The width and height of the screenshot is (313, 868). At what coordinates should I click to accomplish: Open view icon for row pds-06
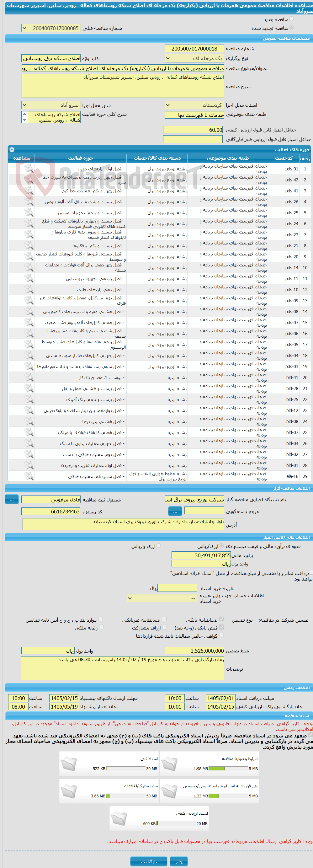tap(29, 334)
